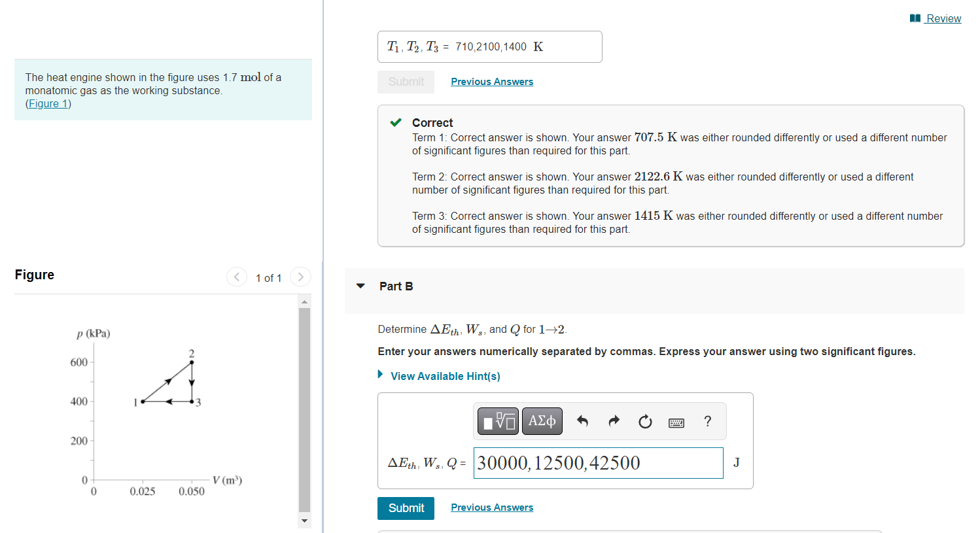Click the Review link text
Screen dimensions: 980x533
[x=942, y=18]
